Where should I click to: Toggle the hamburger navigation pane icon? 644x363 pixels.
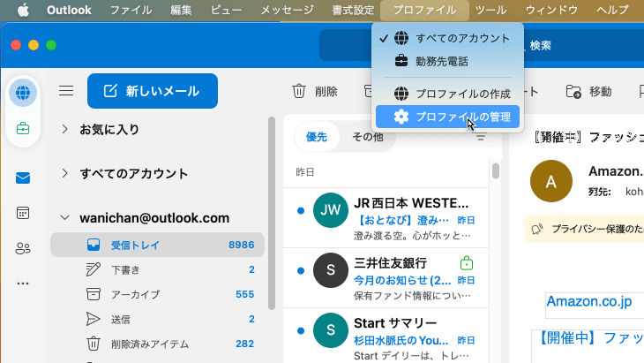tap(66, 90)
